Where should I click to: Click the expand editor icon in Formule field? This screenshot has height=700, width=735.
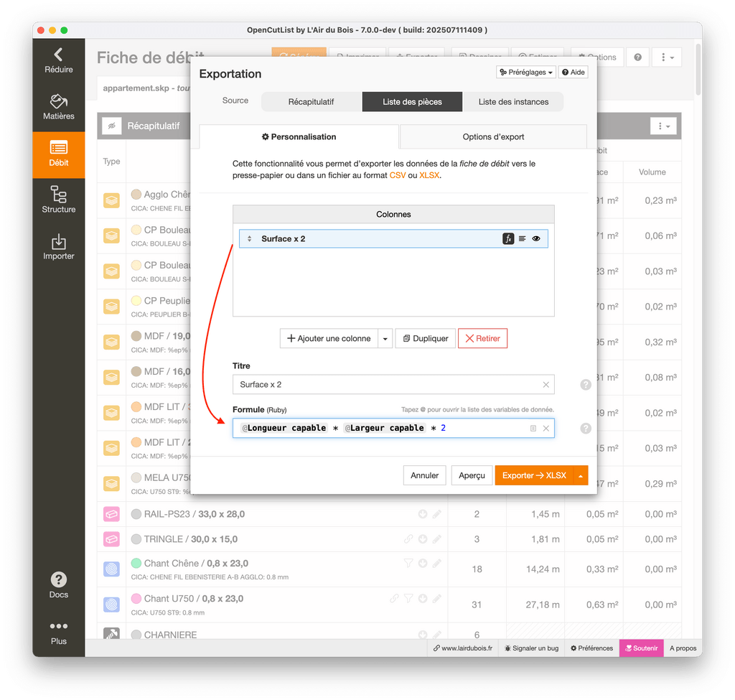533,428
